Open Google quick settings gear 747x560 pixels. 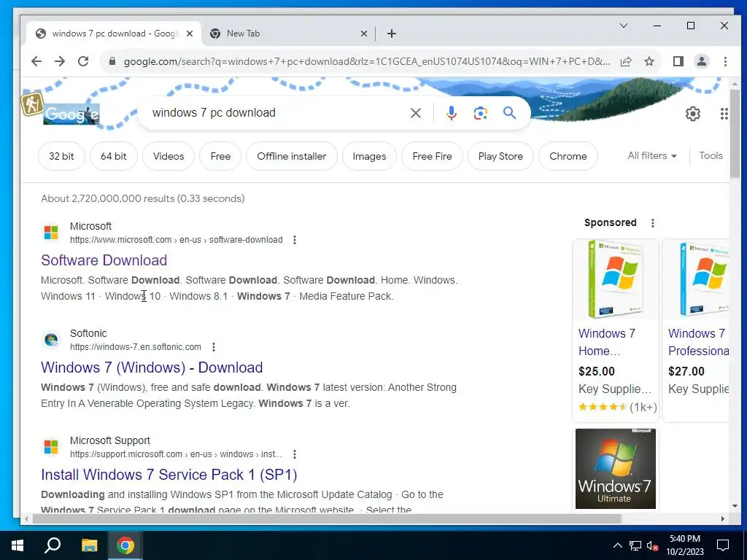[x=693, y=114]
